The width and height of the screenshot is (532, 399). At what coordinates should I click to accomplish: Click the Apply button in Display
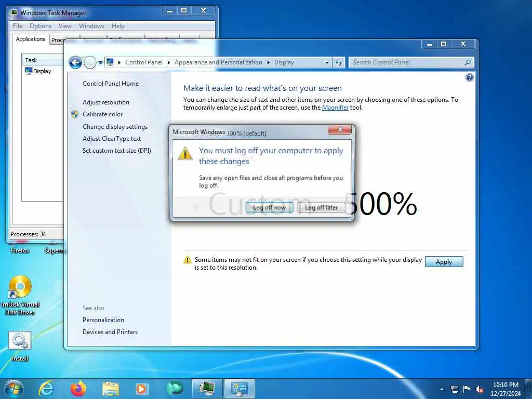tap(444, 262)
